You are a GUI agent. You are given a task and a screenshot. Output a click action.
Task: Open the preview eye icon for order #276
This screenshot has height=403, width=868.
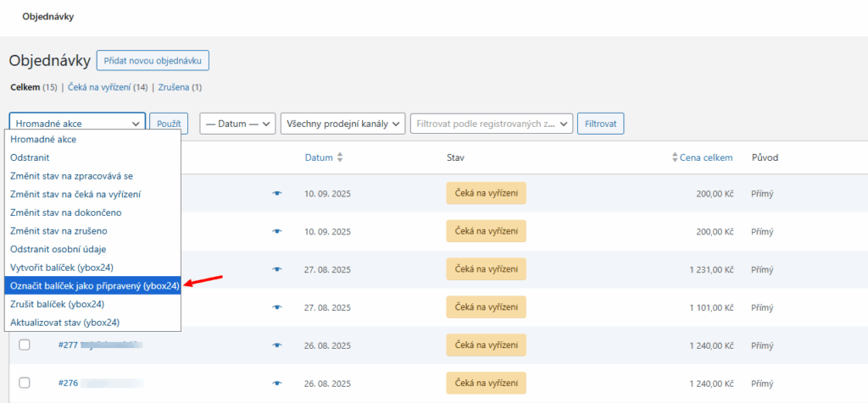[276, 383]
